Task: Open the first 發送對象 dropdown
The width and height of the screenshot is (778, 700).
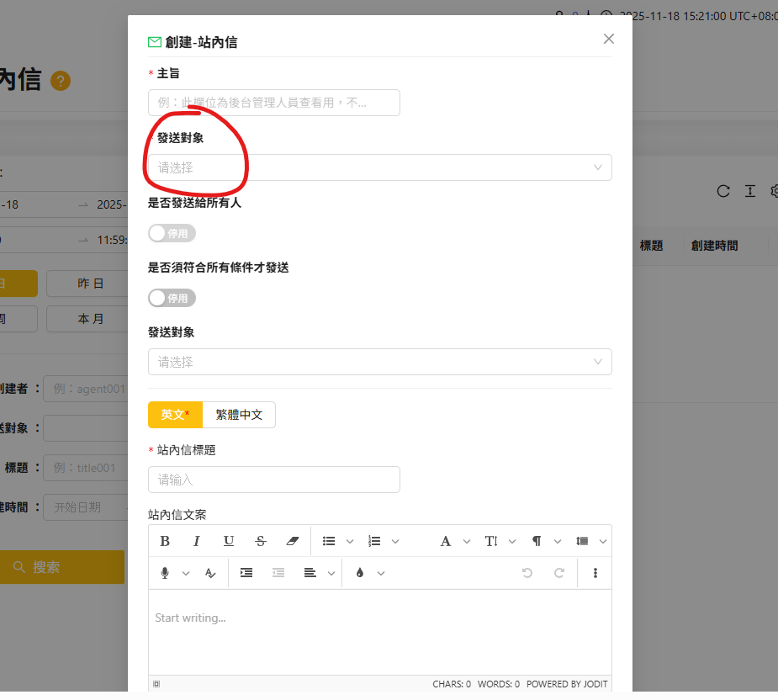Action: coord(379,167)
